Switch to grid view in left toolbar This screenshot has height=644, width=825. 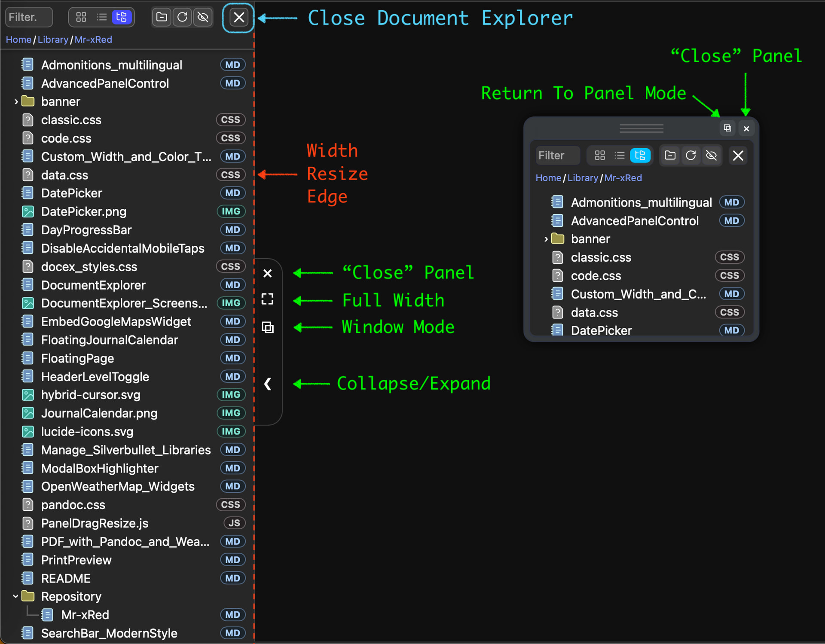(81, 17)
